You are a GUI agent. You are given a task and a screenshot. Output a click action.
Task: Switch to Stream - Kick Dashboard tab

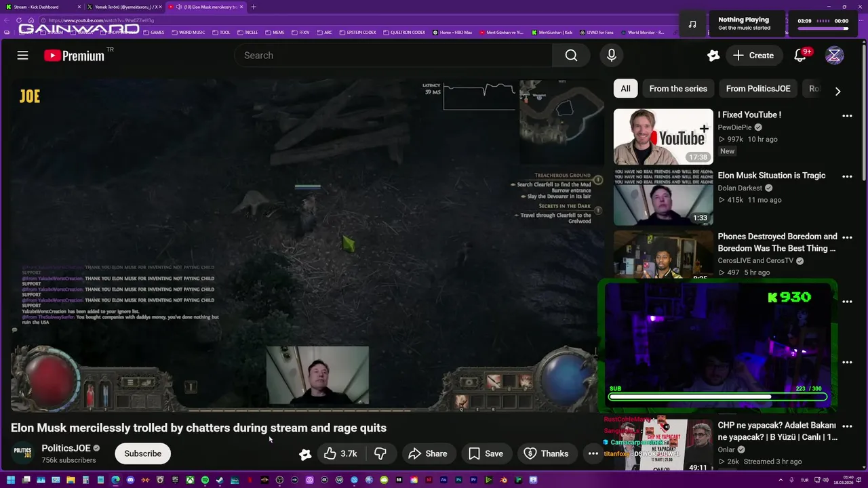click(x=42, y=7)
